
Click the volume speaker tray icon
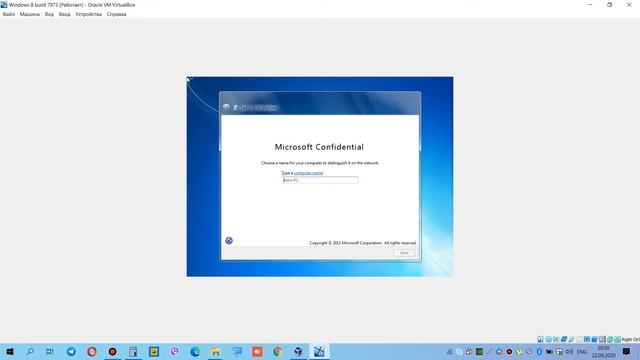click(569, 351)
